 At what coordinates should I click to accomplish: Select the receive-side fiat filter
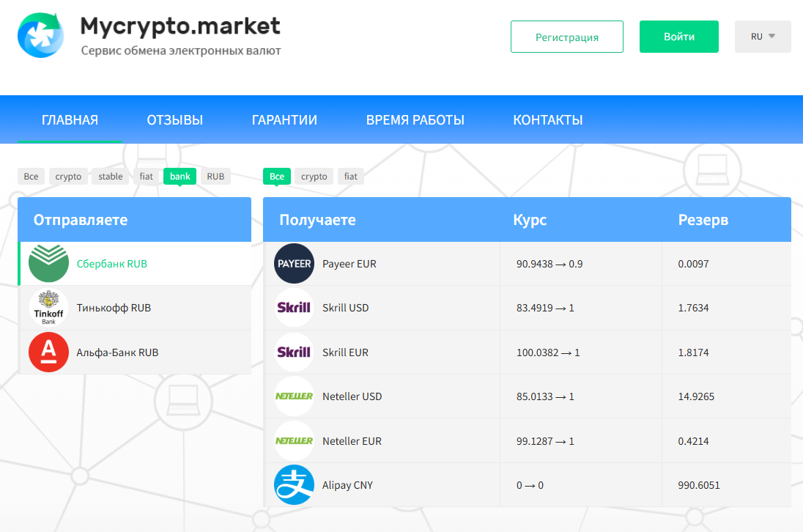coord(351,176)
